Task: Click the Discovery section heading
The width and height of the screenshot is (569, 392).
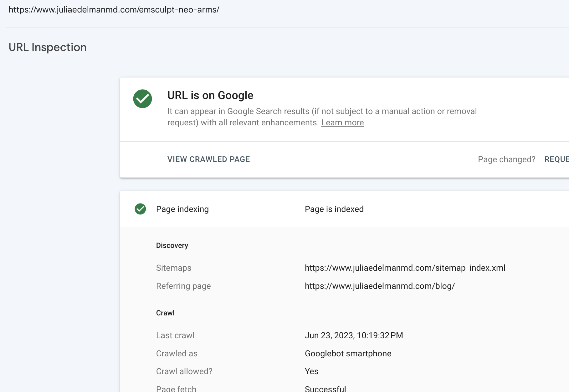Action: tap(172, 245)
